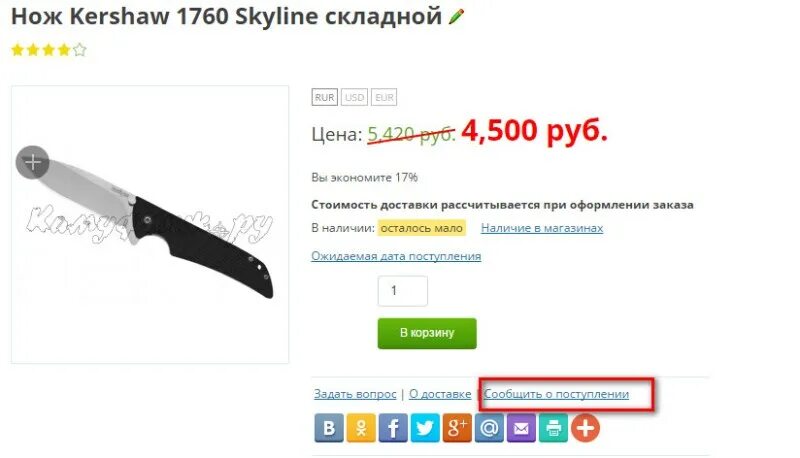The width and height of the screenshot is (800, 458).
Task: Share product on Facebook
Action: (393, 427)
